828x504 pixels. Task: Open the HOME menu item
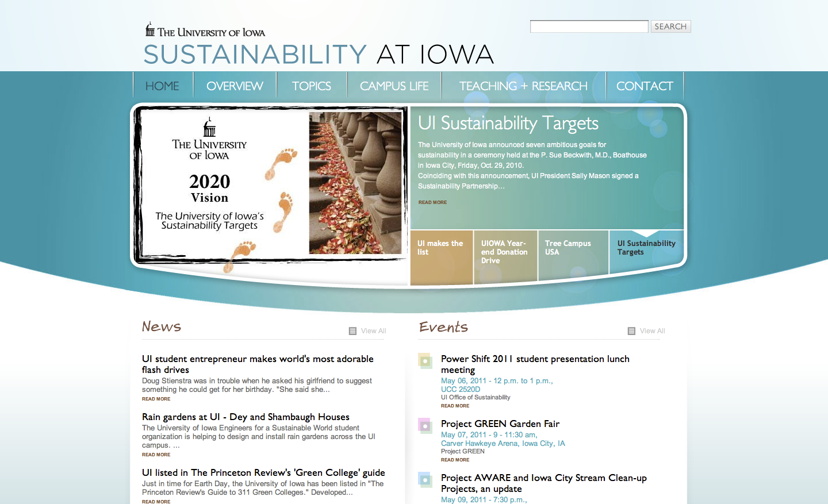click(x=162, y=86)
